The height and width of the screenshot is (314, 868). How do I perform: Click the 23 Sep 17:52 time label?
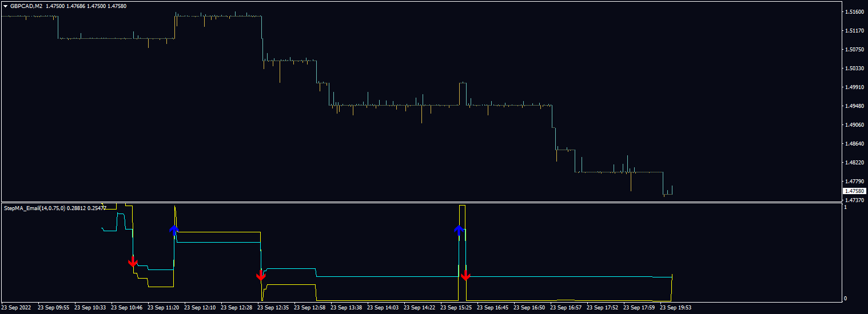point(602,307)
